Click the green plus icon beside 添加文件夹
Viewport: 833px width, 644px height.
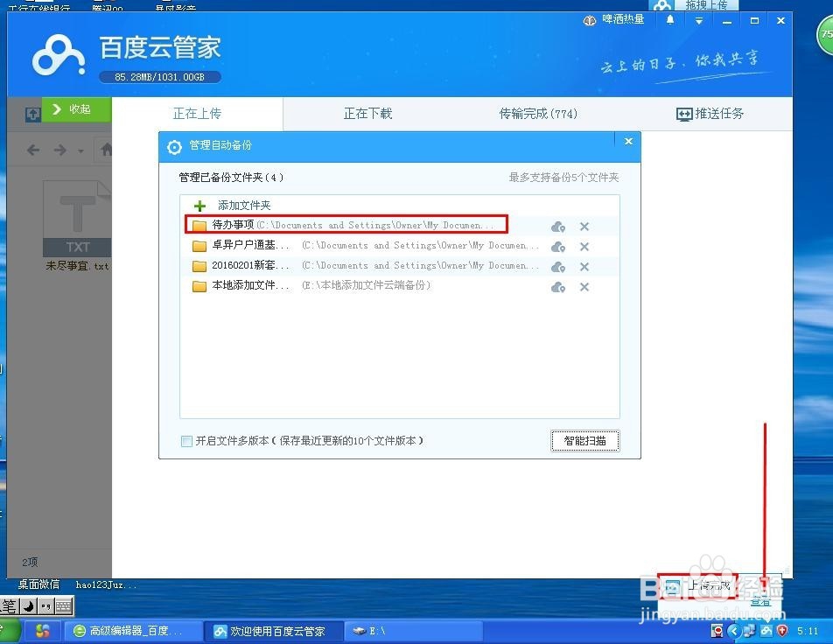click(x=201, y=205)
